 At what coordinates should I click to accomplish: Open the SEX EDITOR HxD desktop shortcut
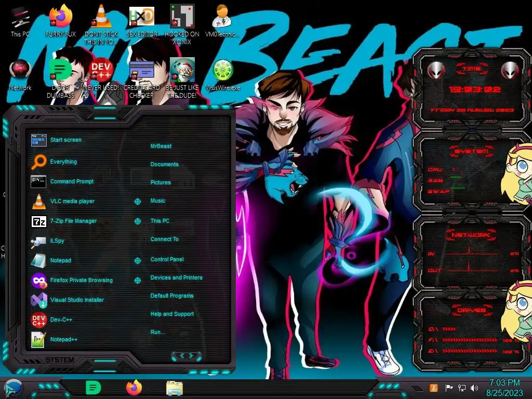pyautogui.click(x=141, y=22)
